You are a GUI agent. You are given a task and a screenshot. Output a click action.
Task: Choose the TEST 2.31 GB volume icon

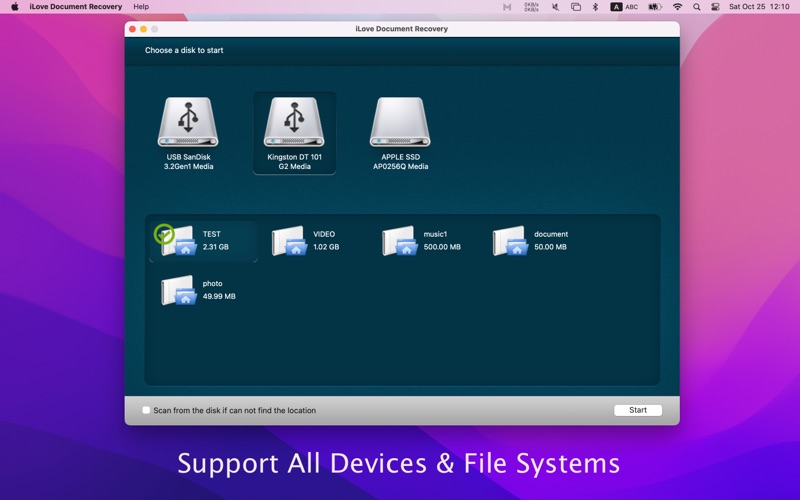pyautogui.click(x=177, y=240)
